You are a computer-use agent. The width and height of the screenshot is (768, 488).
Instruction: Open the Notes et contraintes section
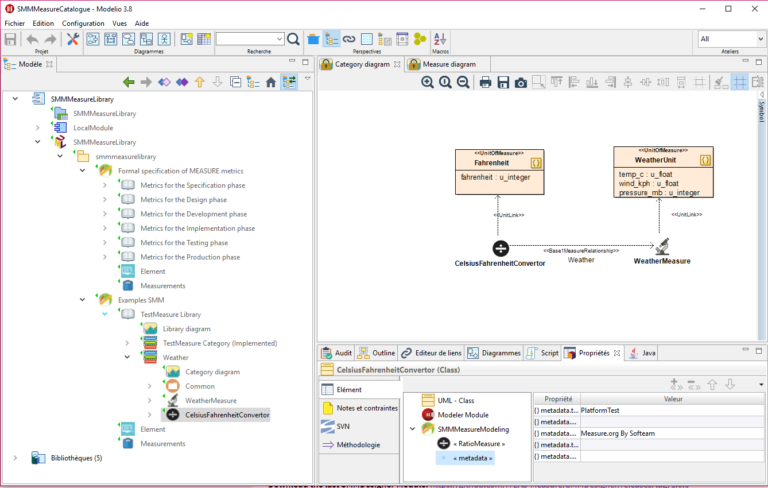click(x=360, y=408)
